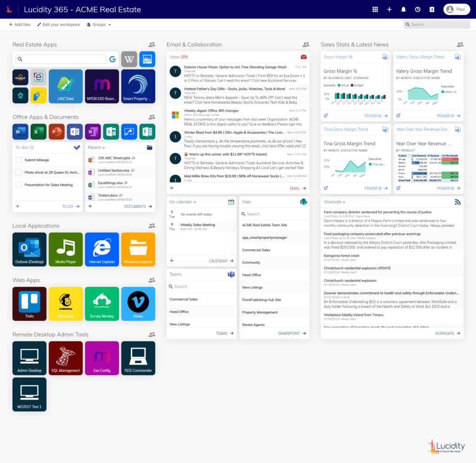Open the Exo Config tile
The image size is (476, 463).
pos(102,358)
